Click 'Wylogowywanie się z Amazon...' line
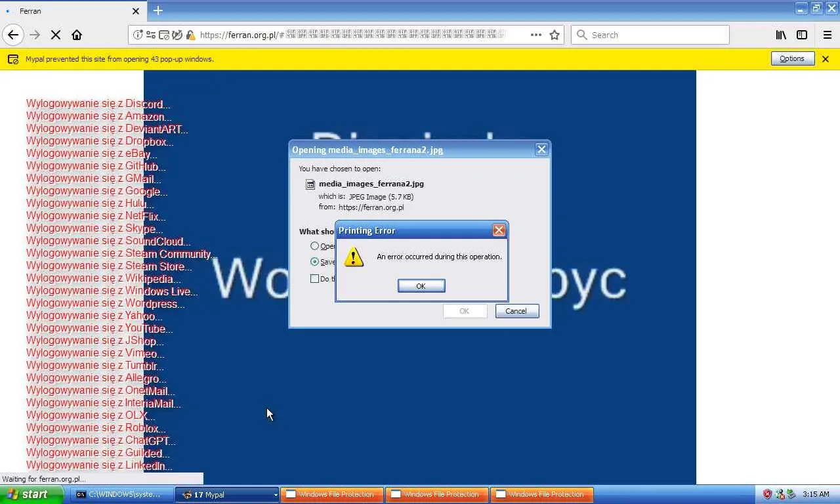Image resolution: width=840 pixels, height=504 pixels. point(98,117)
